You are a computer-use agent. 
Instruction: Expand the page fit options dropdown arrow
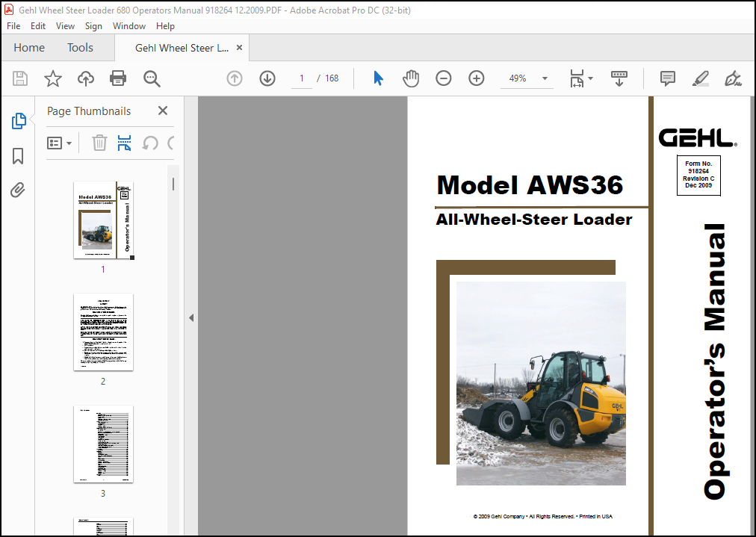pyautogui.click(x=591, y=78)
